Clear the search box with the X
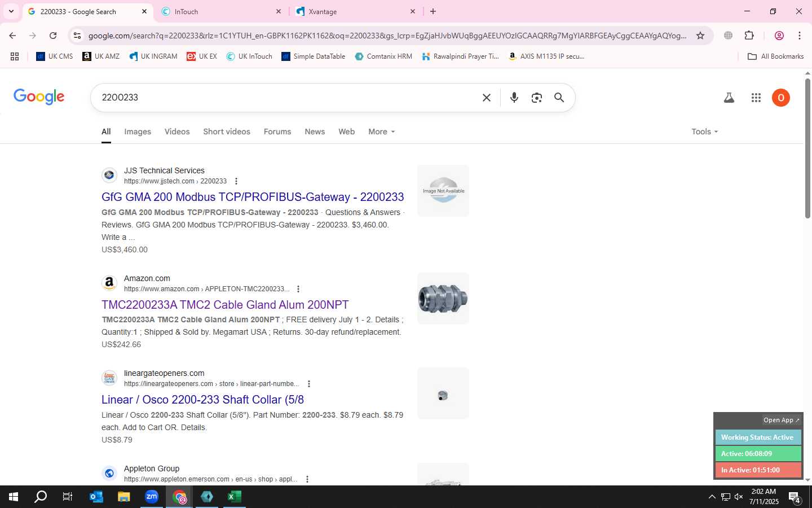 (487, 98)
